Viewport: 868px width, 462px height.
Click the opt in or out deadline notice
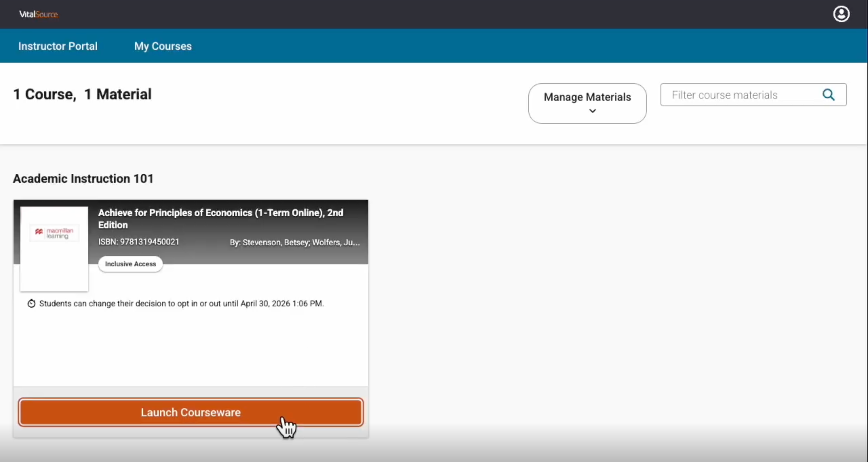[x=181, y=303]
